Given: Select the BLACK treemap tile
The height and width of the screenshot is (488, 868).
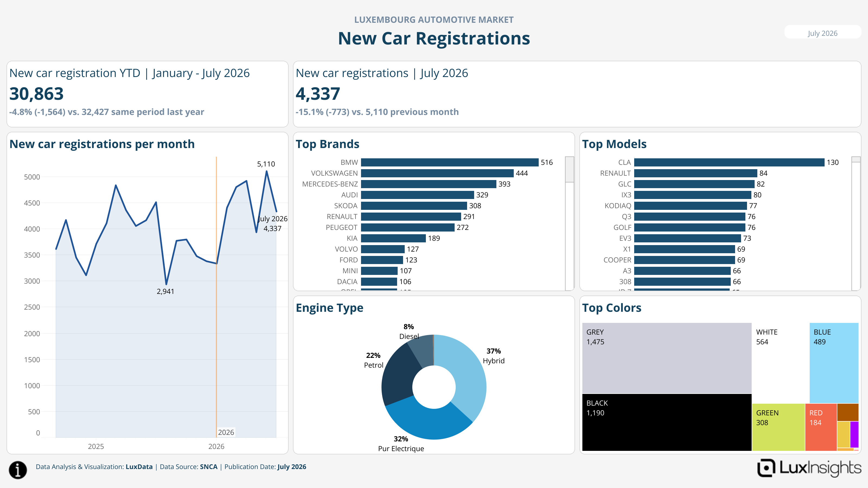Looking at the screenshot, I should point(667,422).
